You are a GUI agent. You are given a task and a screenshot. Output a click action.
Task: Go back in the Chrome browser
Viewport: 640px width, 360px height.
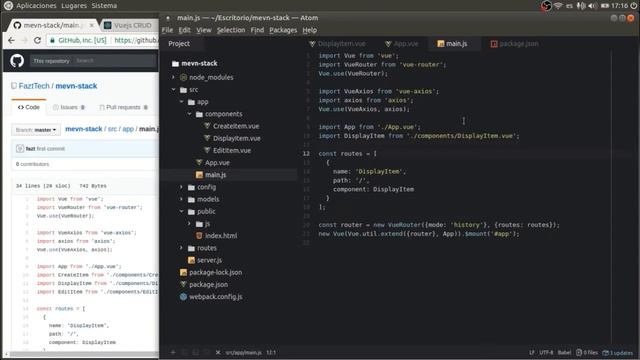pyautogui.click(x=11, y=40)
